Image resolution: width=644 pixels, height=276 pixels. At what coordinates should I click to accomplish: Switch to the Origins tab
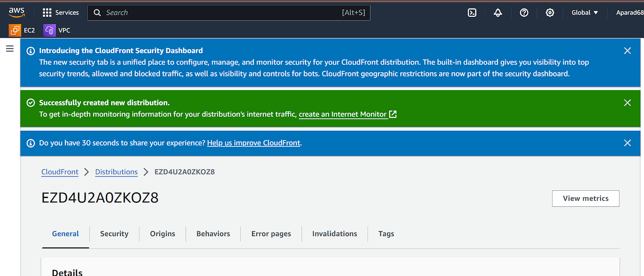(x=163, y=234)
